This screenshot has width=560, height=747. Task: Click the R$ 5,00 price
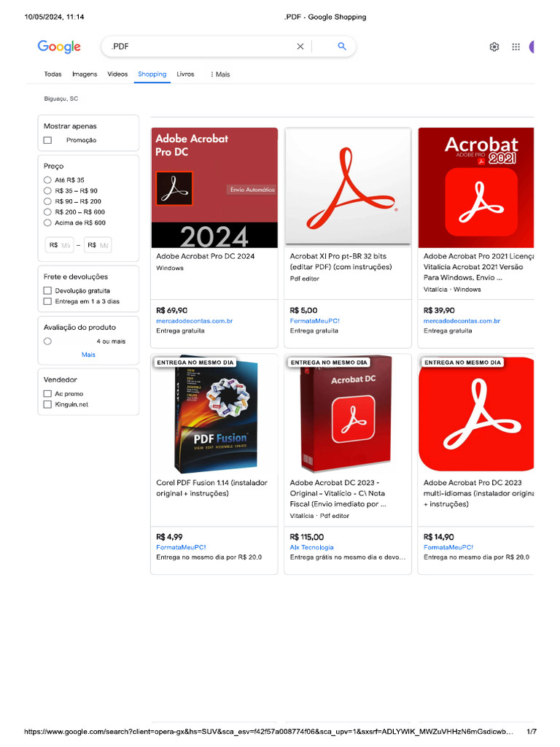[x=304, y=310]
